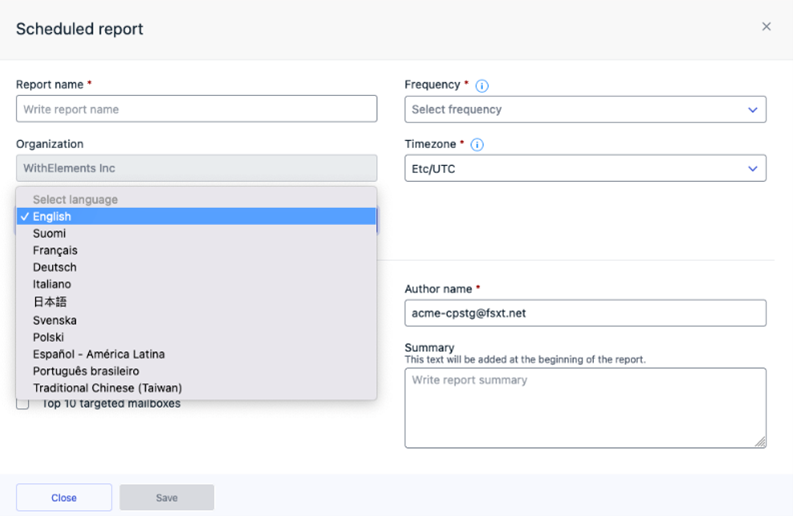The image size is (793, 516).
Task: Tick the Top 10 targeted mailboxes checkbox
Action: (23, 404)
